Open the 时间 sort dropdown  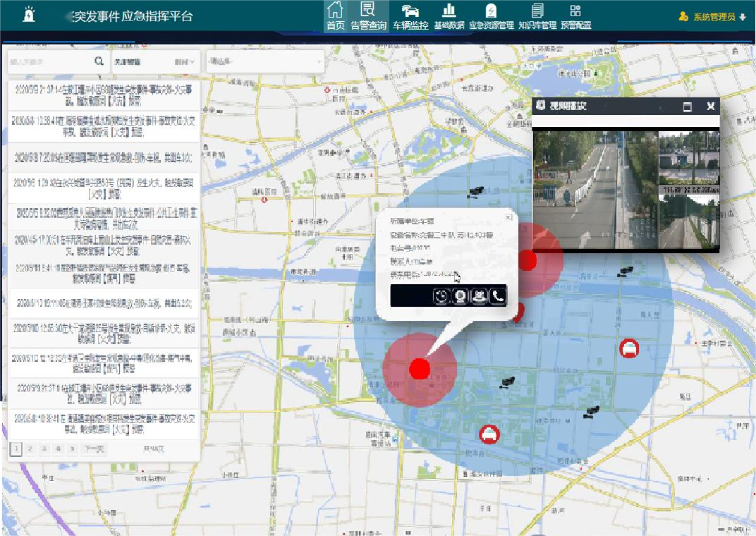185,62
